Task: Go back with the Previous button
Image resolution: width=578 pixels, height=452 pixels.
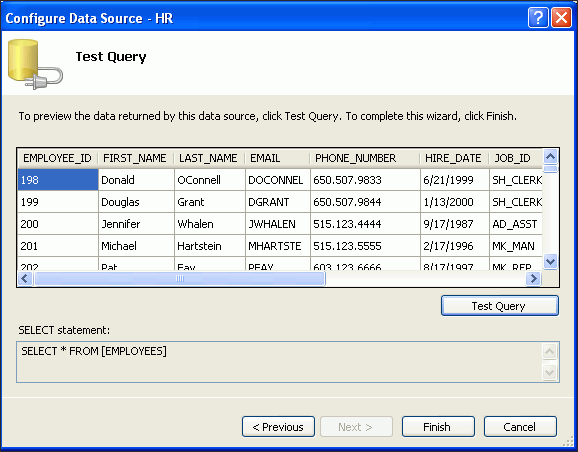Action: [x=278, y=427]
